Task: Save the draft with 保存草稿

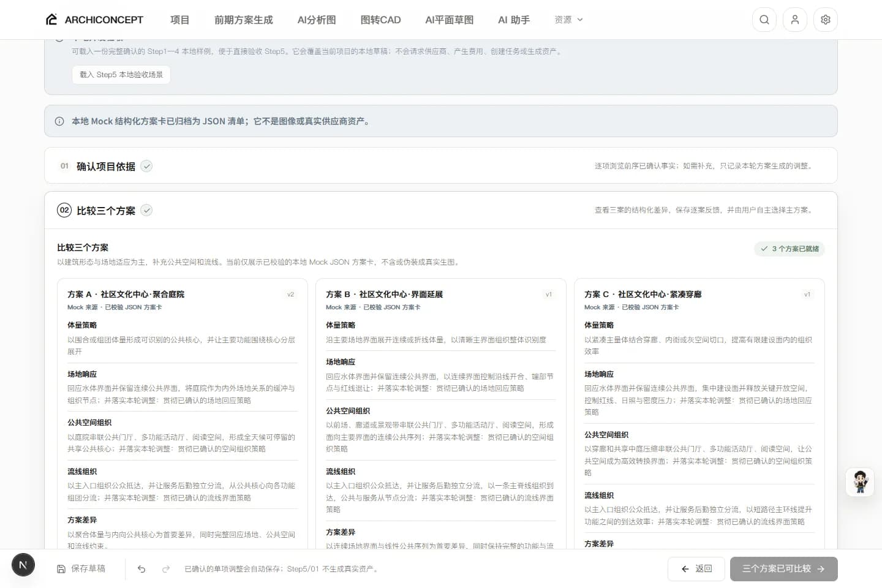Action: (x=81, y=569)
